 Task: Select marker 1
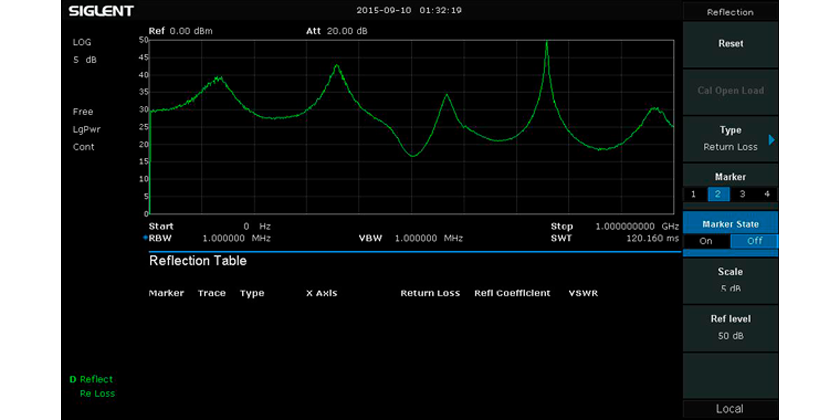[692, 194]
